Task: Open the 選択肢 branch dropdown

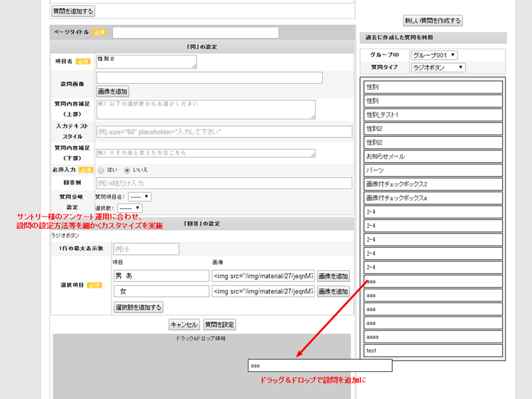Action: [130, 208]
